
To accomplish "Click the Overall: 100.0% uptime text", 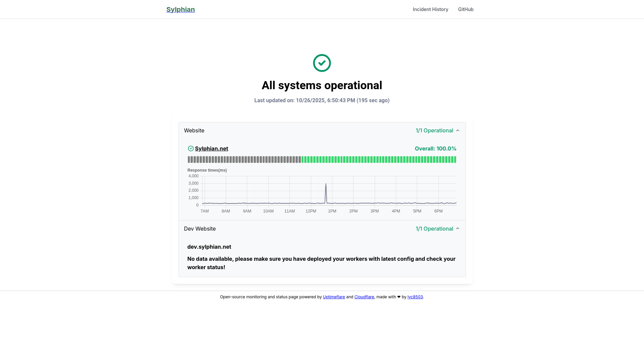I will click(435, 148).
